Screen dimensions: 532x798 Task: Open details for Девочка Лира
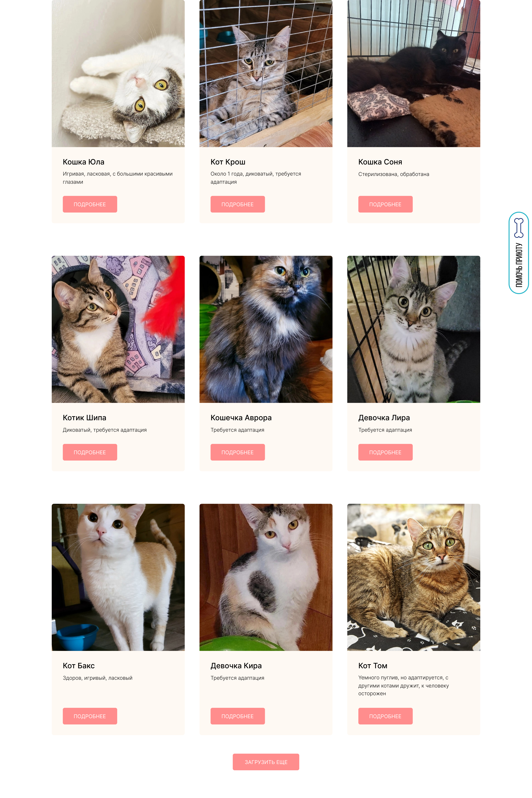tap(386, 452)
